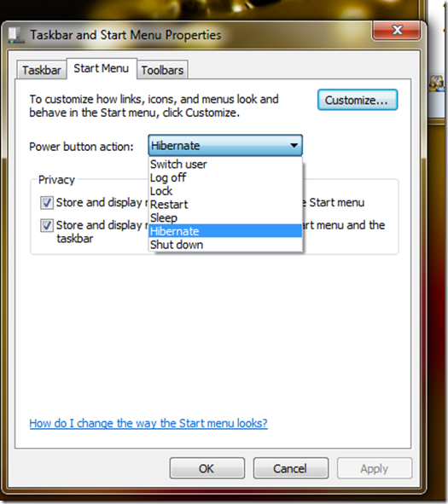Open the Start menu looks help link
The width and height of the screenshot is (448, 504).
click(148, 423)
